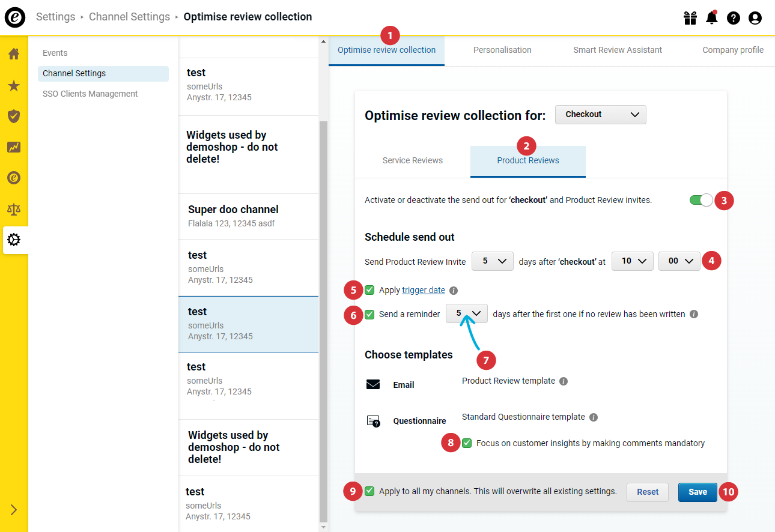Open the analytics chart sidebar icon
This screenshot has width=775, height=532.
14,147
